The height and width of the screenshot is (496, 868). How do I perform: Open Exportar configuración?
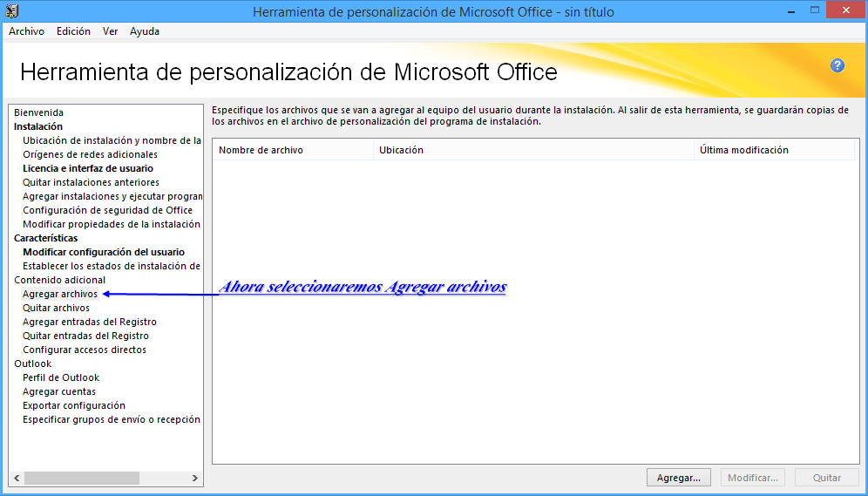coord(74,405)
